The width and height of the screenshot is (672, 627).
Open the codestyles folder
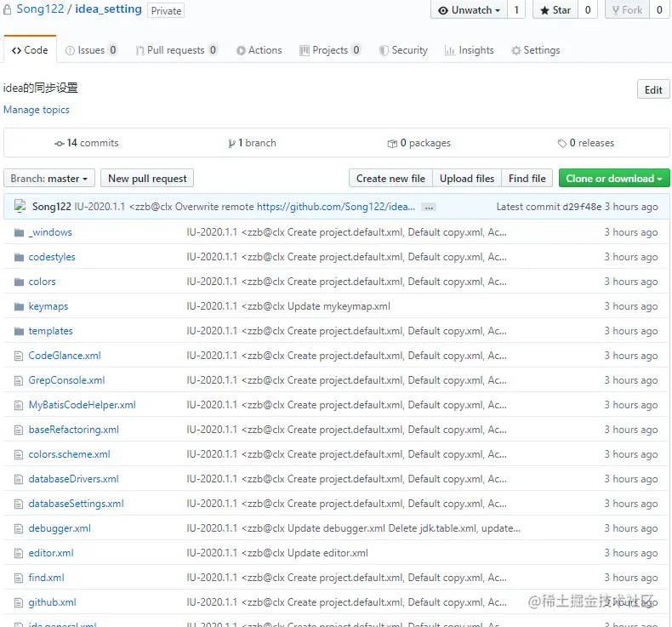coord(52,257)
